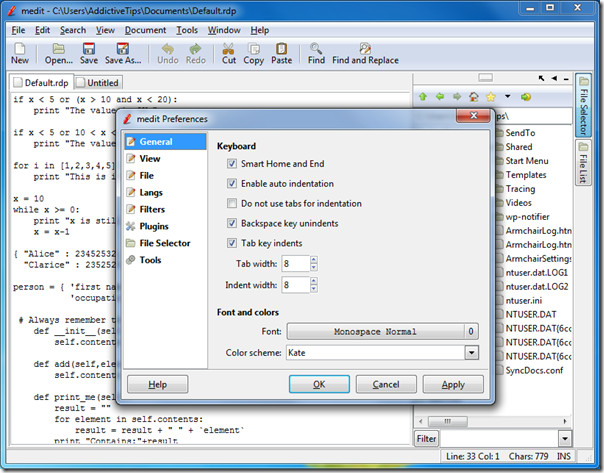Image resolution: width=604 pixels, height=473 pixels.
Task: Navigate back in file selector
Action: click(x=440, y=97)
